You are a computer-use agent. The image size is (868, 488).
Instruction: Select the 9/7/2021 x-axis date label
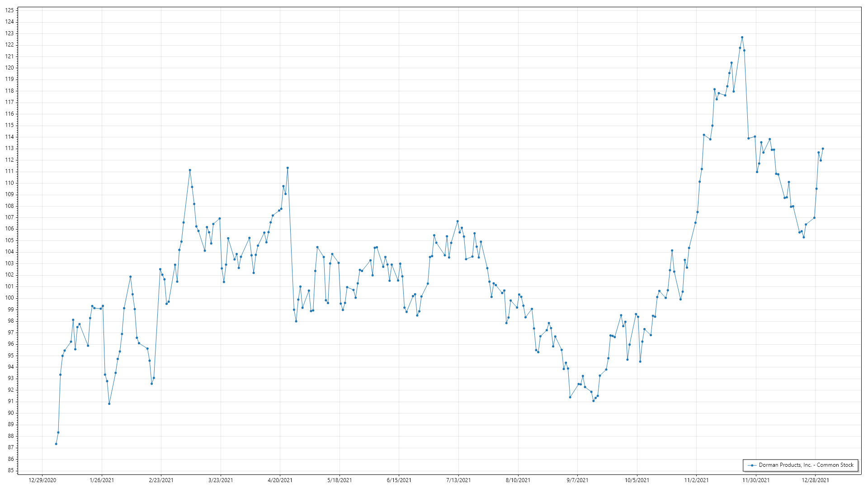pyautogui.click(x=577, y=480)
